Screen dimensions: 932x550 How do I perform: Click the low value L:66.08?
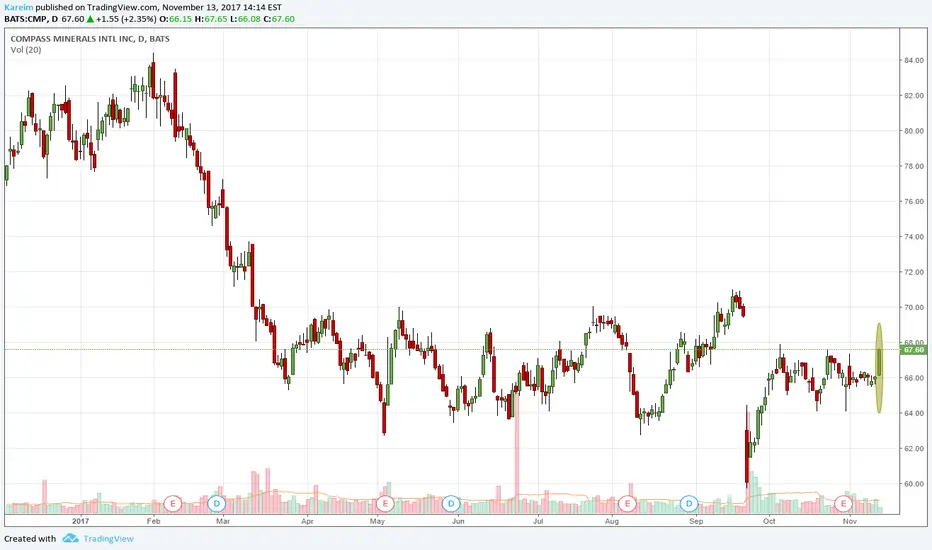point(245,19)
